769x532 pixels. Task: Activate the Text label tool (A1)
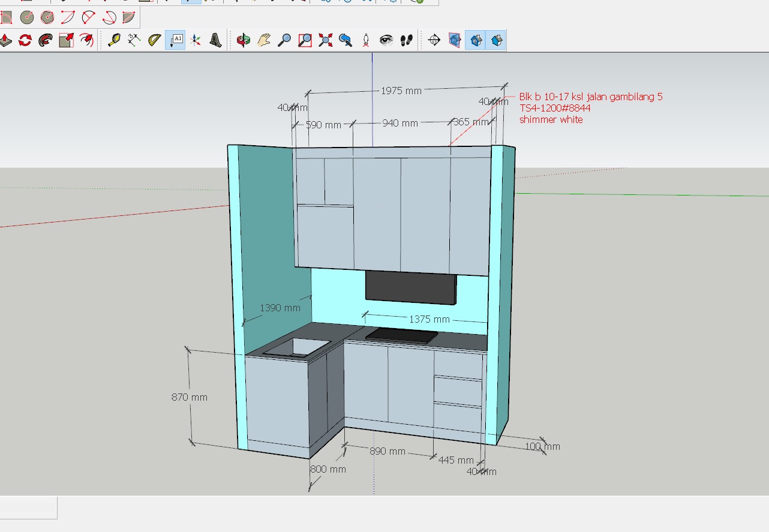pyautogui.click(x=175, y=40)
